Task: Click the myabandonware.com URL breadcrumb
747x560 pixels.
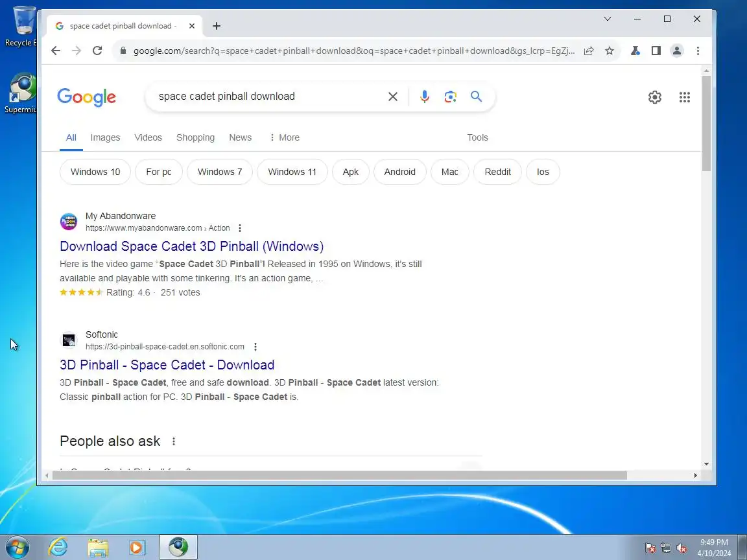Action: pos(158,228)
